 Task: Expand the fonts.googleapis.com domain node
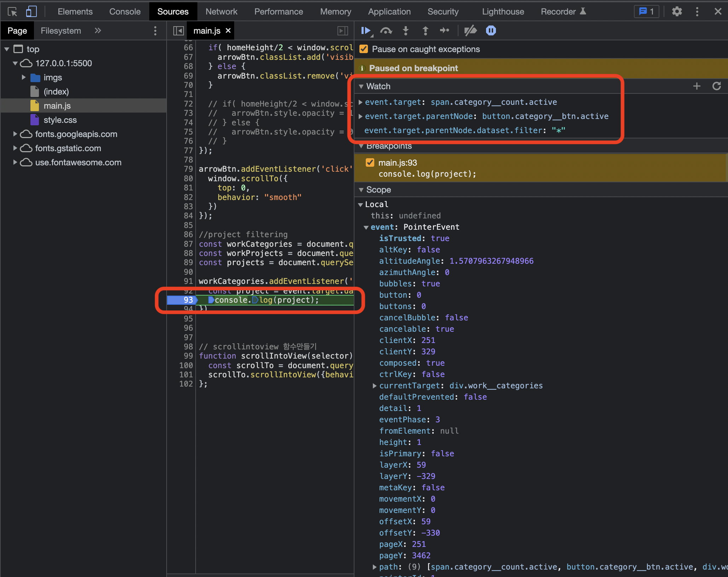[15, 134]
